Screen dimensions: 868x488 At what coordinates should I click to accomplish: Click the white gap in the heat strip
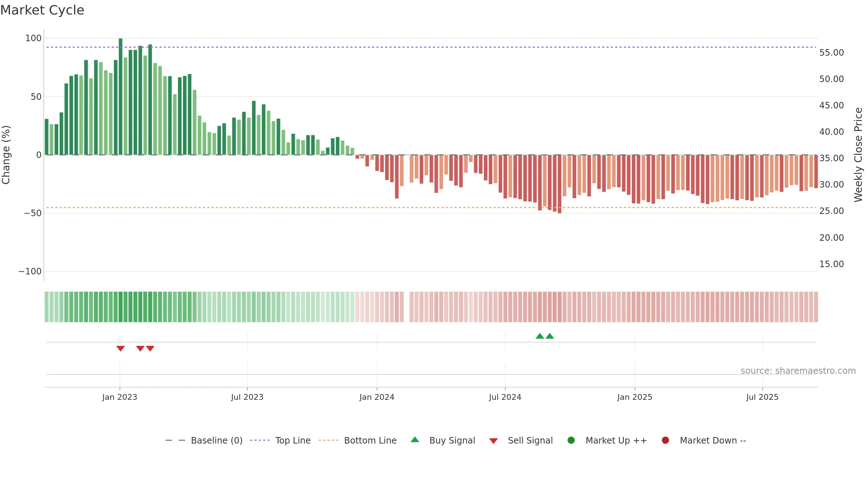coord(407,307)
